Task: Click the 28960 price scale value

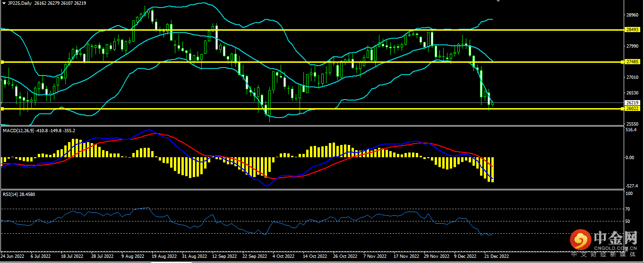Action: [632, 15]
